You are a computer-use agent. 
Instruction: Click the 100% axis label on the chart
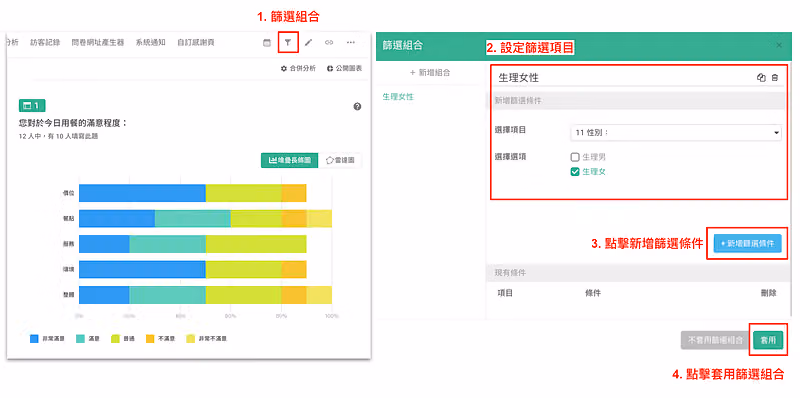[332, 316]
